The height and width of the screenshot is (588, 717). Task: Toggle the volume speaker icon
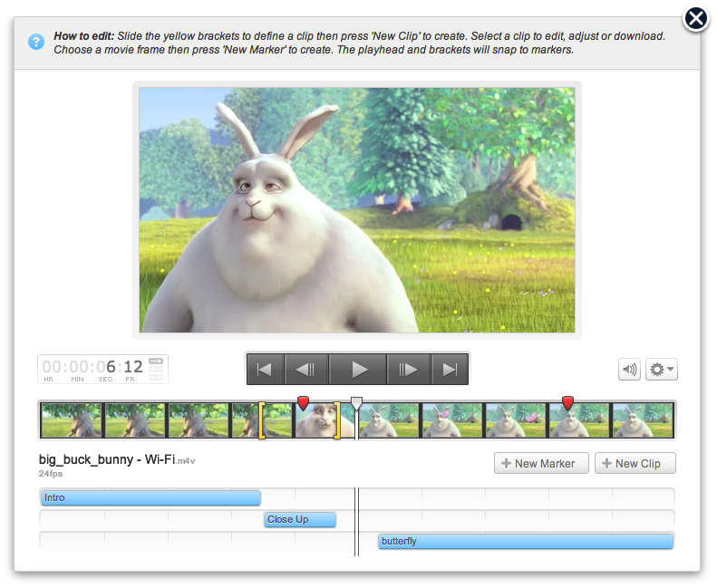click(x=629, y=369)
